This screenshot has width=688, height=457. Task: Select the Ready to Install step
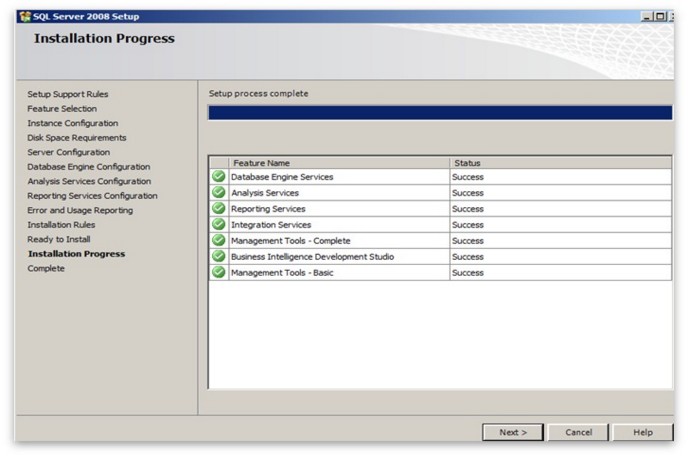pos(59,239)
